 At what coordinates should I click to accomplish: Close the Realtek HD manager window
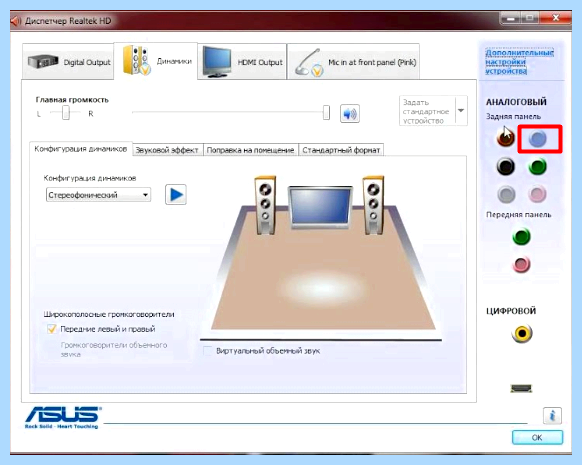[x=556, y=17]
